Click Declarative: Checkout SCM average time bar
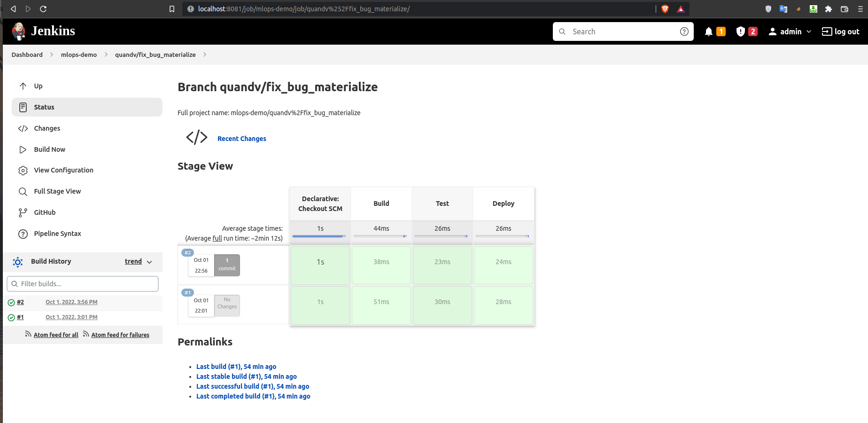868x423 pixels. pyautogui.click(x=319, y=236)
